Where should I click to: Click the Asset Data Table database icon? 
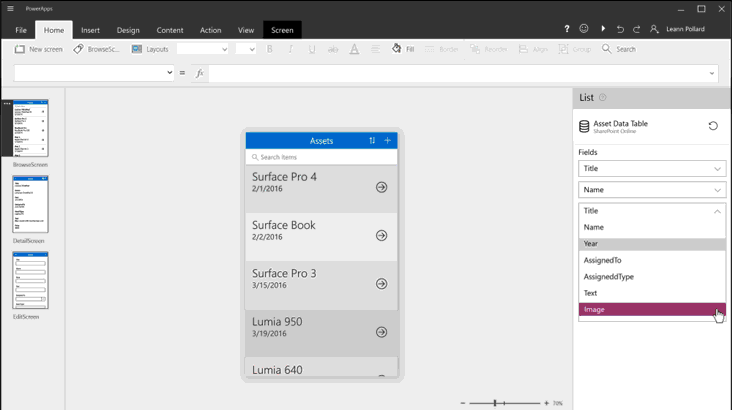point(584,127)
